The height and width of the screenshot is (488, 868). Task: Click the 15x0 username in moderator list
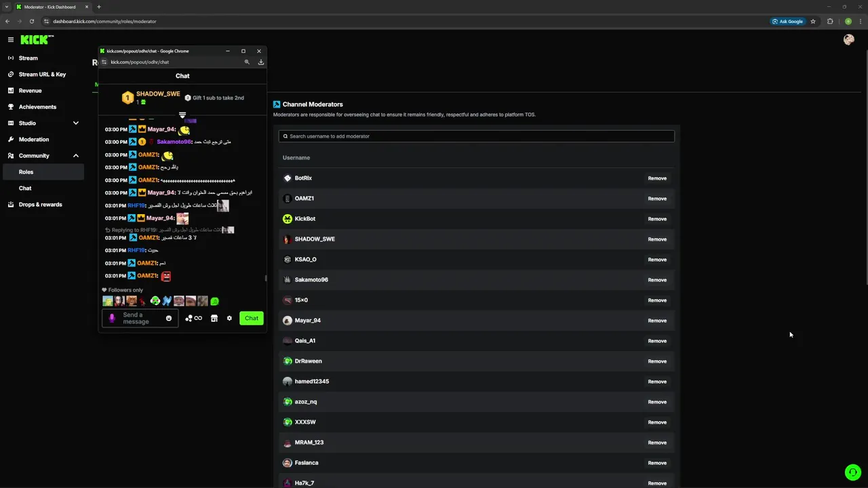pos(301,300)
